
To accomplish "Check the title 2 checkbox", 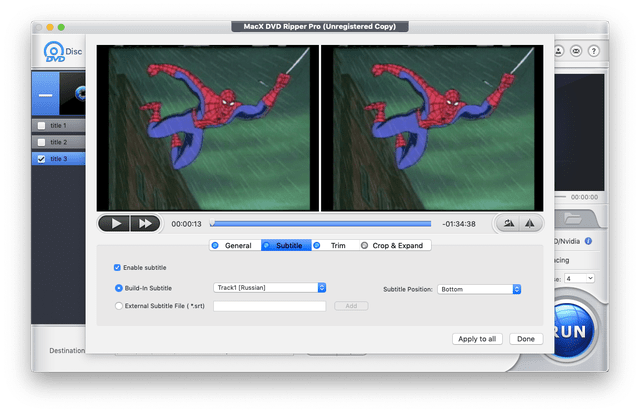I will pos(41,142).
